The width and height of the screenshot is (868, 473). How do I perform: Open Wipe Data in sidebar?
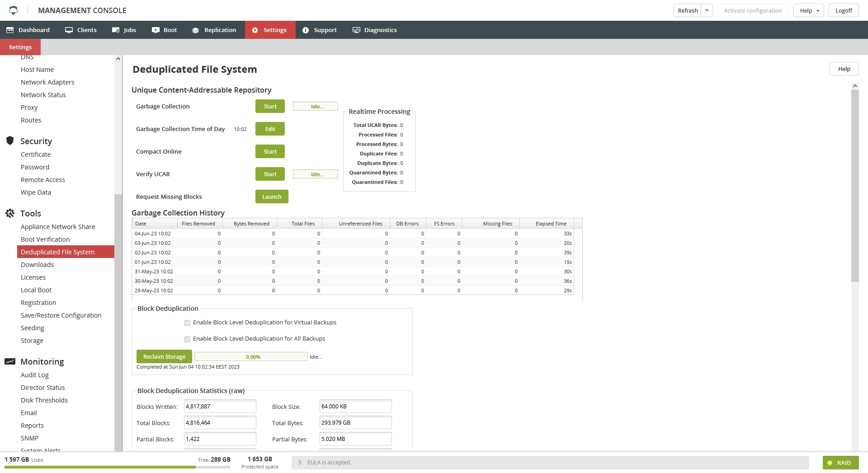tap(36, 192)
